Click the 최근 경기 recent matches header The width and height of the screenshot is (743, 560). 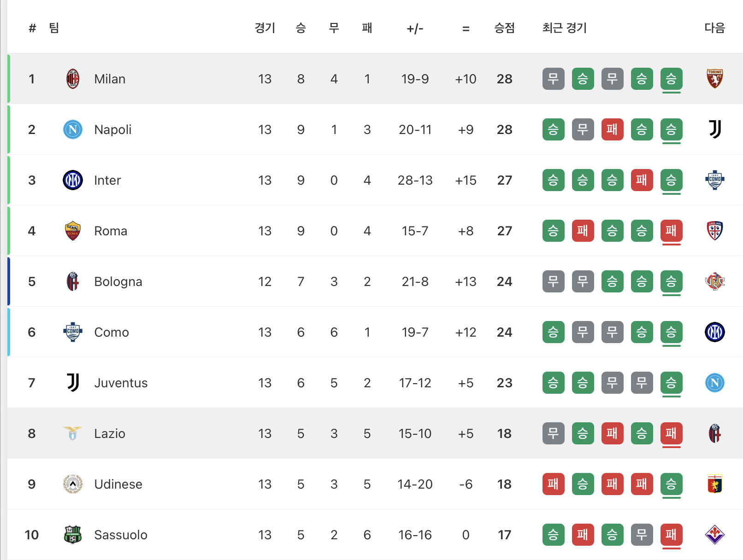564,28
